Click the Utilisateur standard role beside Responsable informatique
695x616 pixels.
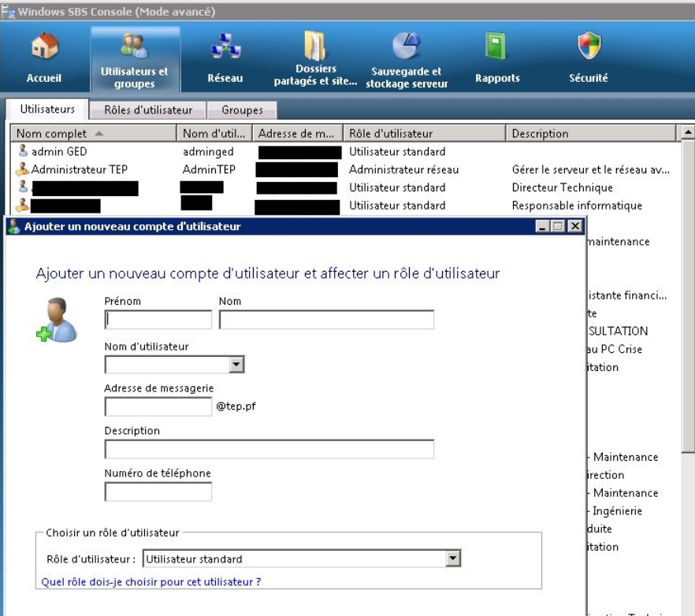397,206
